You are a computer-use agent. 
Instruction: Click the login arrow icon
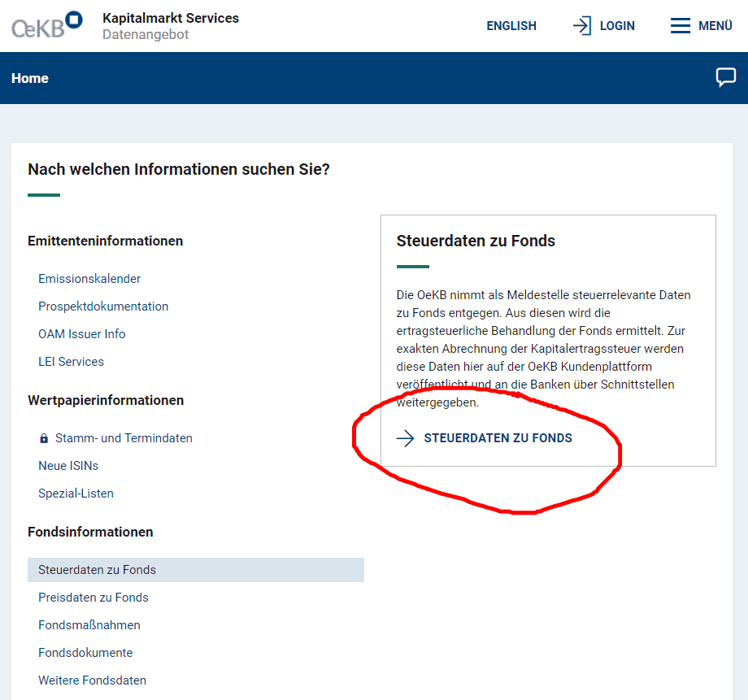[x=582, y=26]
